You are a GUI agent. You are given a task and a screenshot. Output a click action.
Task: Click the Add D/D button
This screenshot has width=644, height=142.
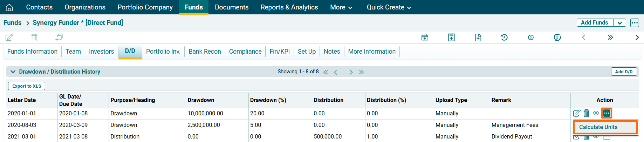[624, 72]
